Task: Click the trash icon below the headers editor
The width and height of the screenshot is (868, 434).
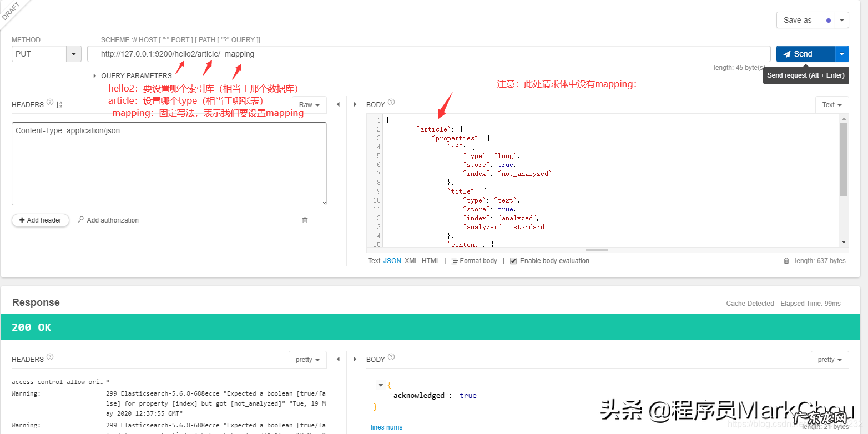Action: click(305, 220)
